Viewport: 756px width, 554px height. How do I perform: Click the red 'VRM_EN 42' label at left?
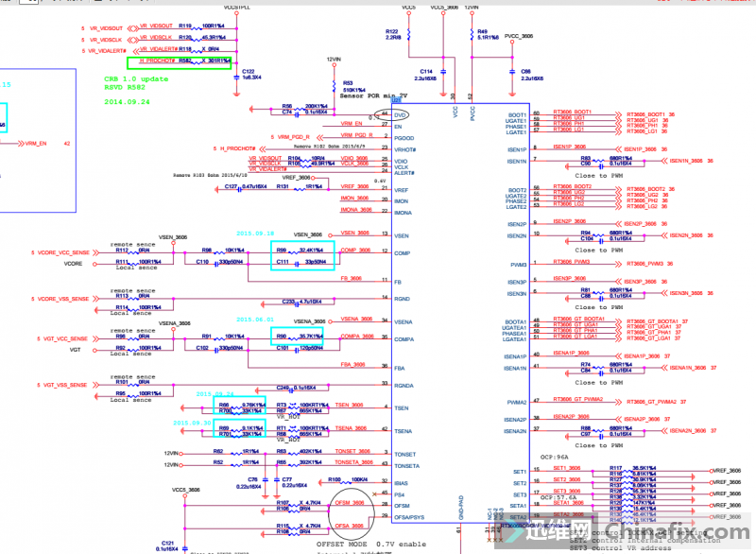tap(48, 144)
